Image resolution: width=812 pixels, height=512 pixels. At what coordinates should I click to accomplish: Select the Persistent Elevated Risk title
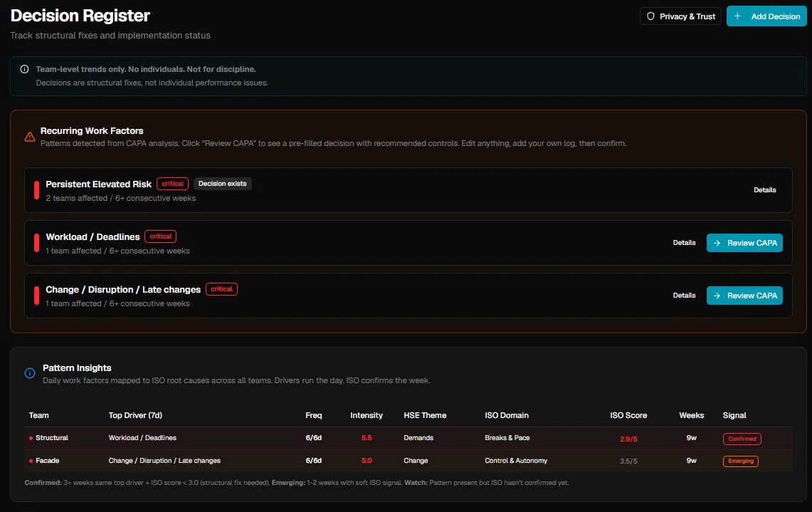(98, 184)
